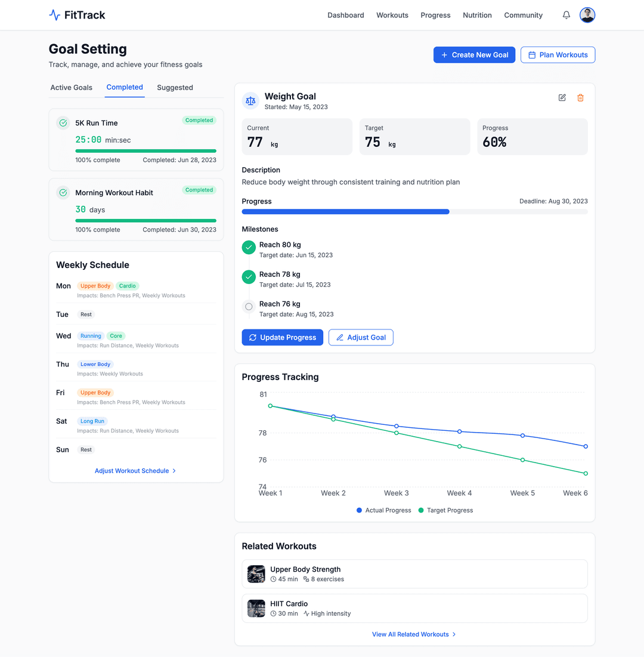This screenshot has height=657, width=644.
Task: Toggle the Reach 80 kg milestone checkmark
Action: [249, 247]
